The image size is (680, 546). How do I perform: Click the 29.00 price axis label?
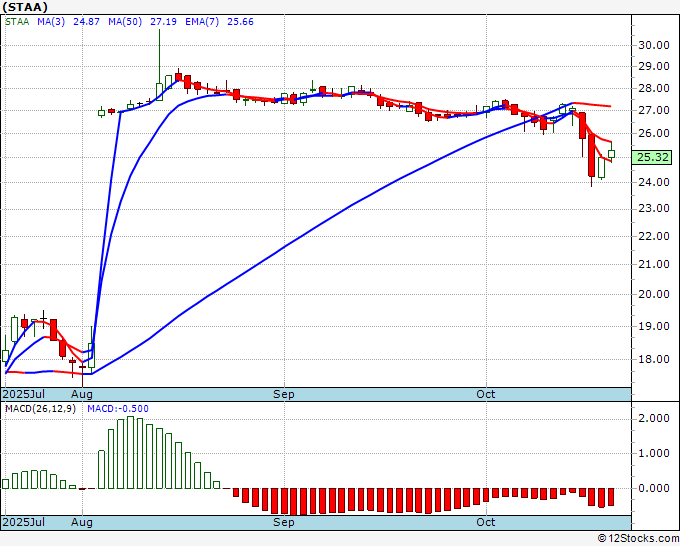[654, 67]
